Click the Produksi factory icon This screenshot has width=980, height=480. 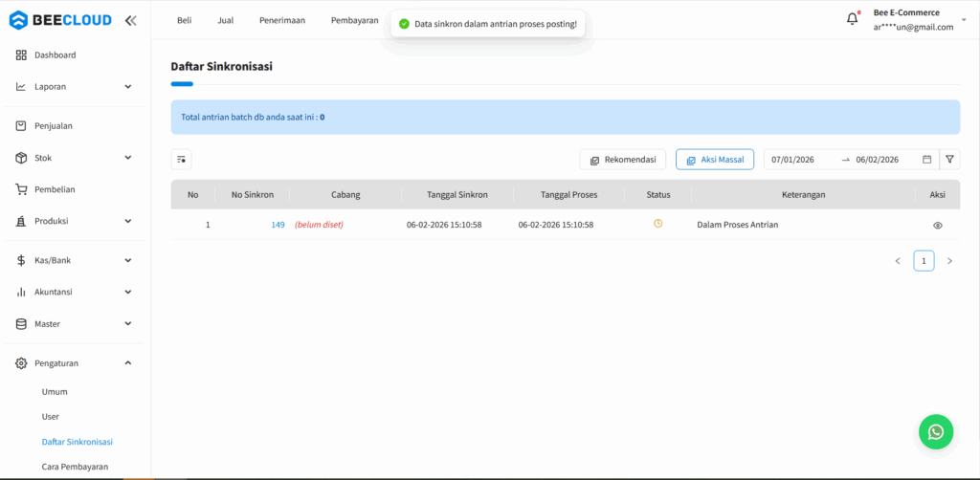point(21,221)
